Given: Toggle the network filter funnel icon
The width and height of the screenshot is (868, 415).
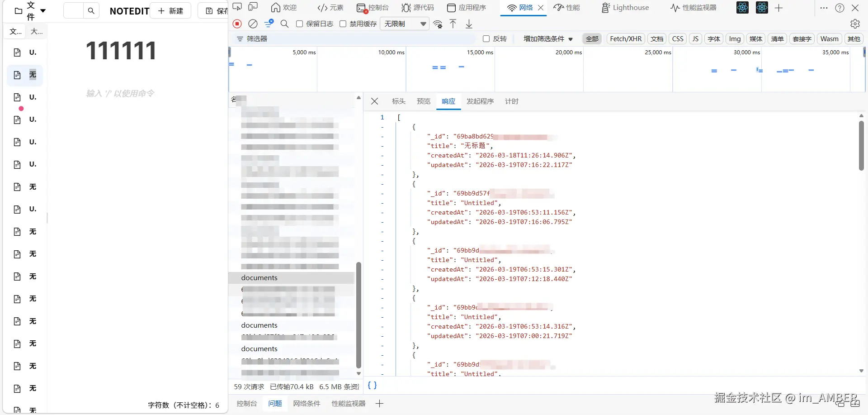Looking at the screenshot, I should 269,24.
